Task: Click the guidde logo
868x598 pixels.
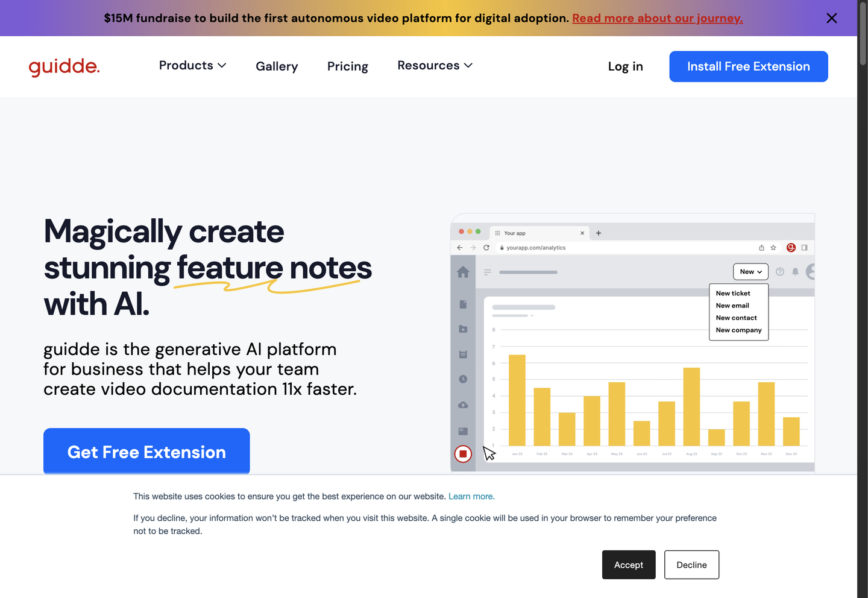Action: [64, 66]
